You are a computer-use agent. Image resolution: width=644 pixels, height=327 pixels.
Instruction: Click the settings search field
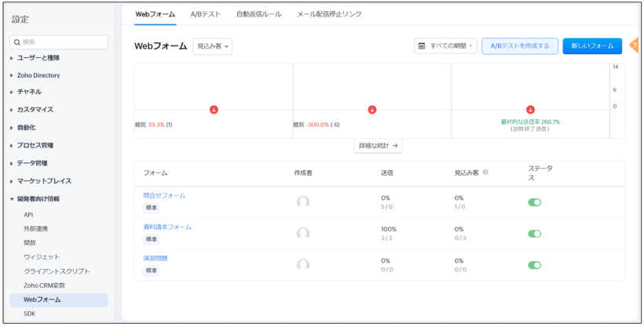(x=59, y=42)
